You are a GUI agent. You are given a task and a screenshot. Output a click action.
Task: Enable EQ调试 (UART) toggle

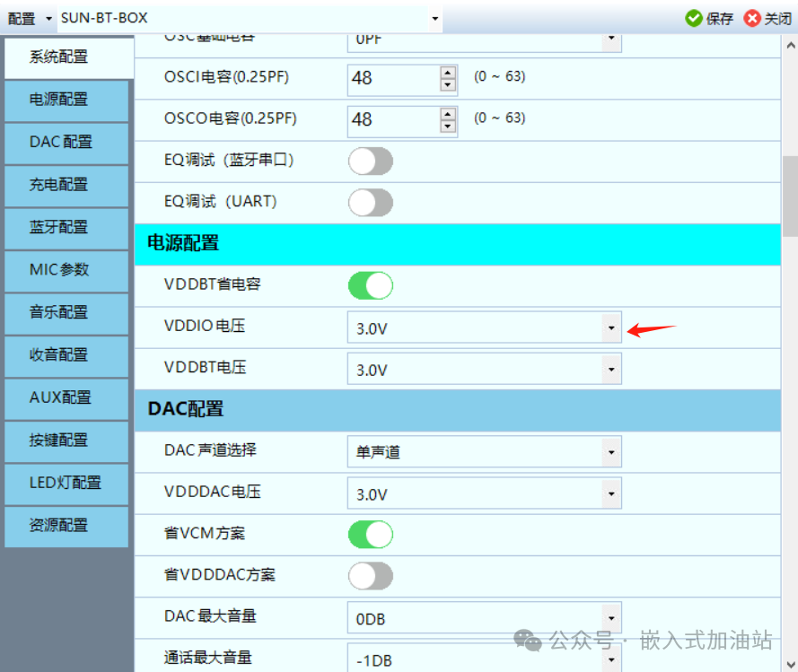click(371, 203)
